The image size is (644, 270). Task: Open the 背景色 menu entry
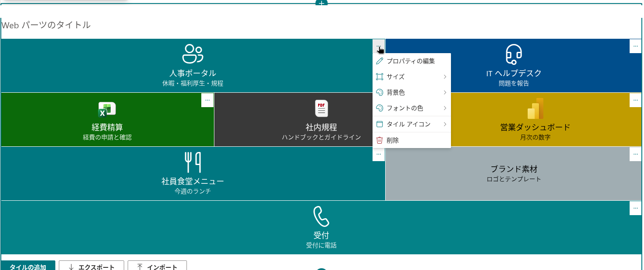(412, 92)
